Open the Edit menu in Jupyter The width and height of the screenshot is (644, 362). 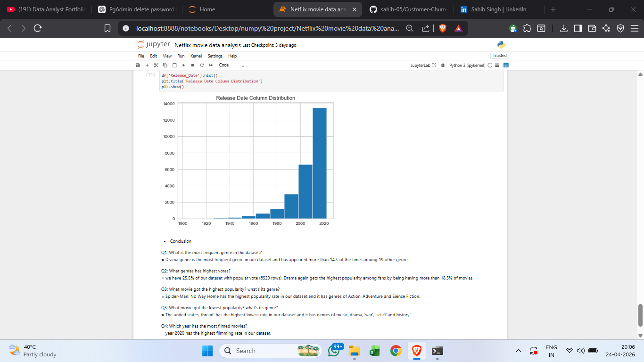(154, 56)
